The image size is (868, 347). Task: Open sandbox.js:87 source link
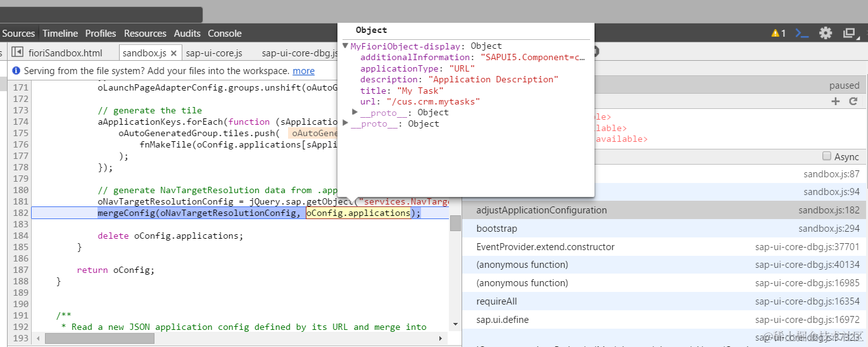tap(831, 174)
